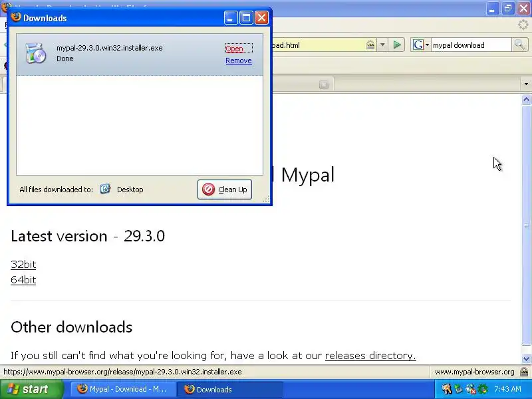Click the installer file icon in Downloads

(x=36, y=53)
